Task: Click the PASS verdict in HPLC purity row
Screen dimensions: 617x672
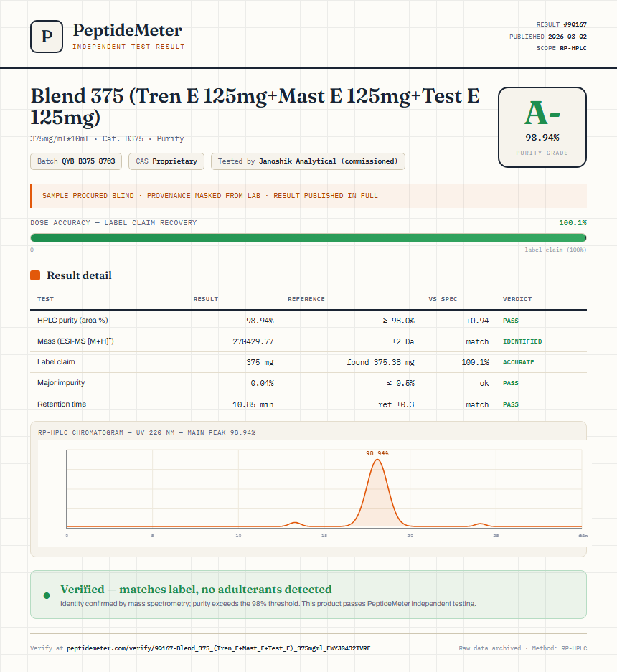Action: (511, 321)
